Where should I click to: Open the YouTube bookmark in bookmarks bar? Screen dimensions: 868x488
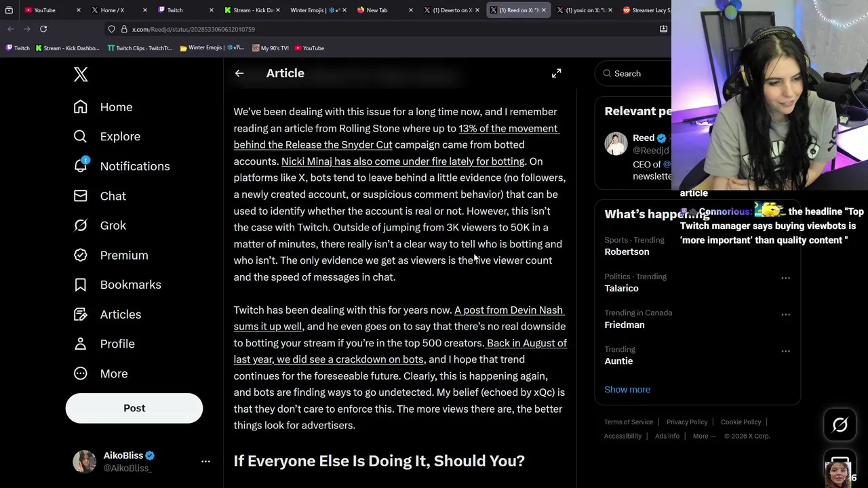pyautogui.click(x=309, y=48)
